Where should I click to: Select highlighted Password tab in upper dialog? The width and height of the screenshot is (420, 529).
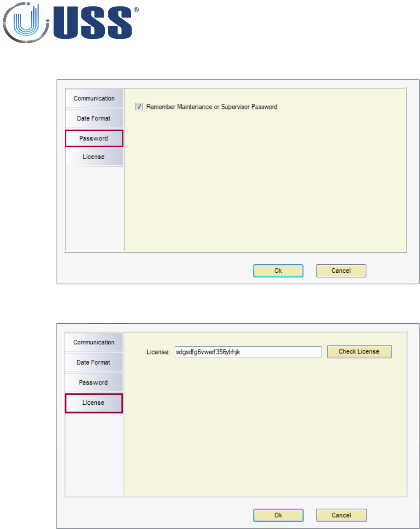coord(94,138)
